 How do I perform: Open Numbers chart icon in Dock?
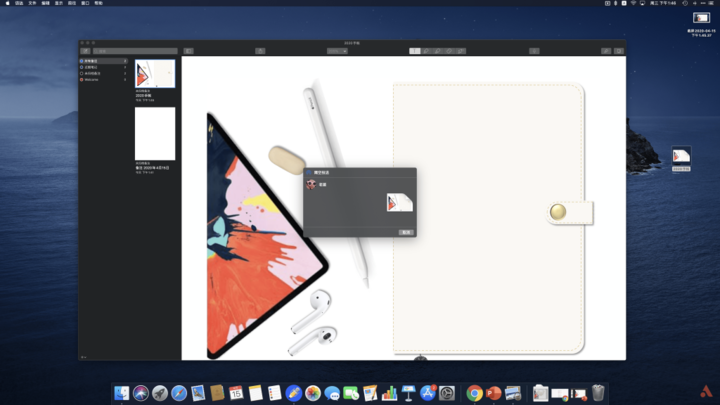[389, 393]
